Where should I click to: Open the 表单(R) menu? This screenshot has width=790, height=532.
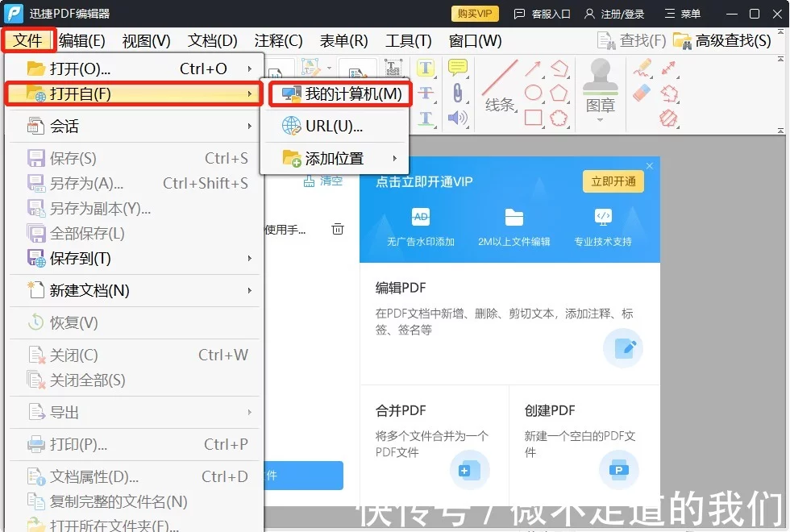pos(343,40)
